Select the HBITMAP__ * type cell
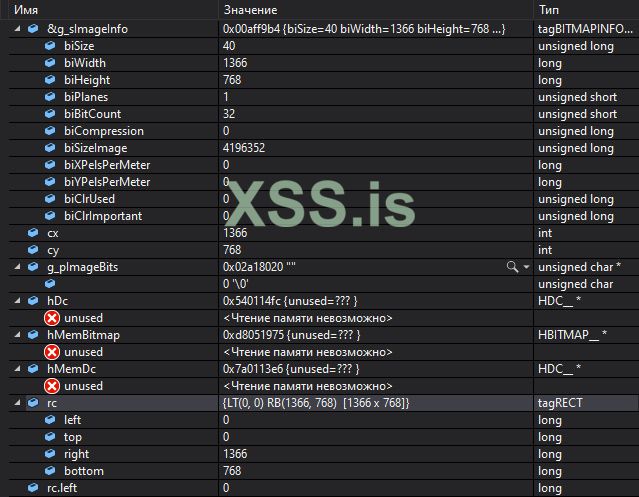 [573, 335]
